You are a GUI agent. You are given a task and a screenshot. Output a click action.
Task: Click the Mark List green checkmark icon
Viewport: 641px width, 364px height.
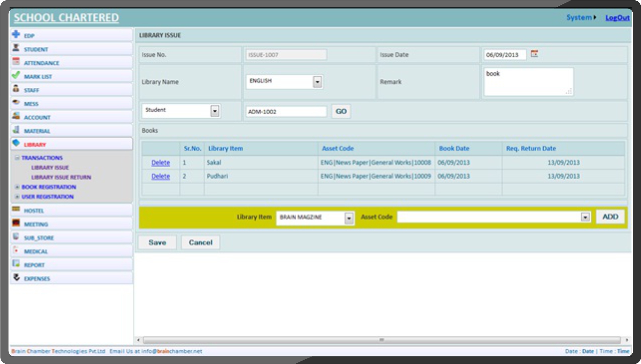coord(16,75)
